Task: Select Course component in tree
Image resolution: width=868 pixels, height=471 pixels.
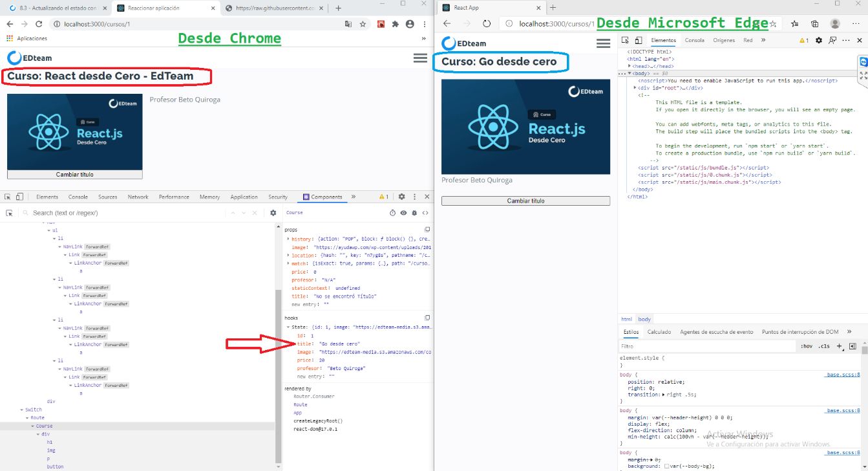Action: point(45,426)
